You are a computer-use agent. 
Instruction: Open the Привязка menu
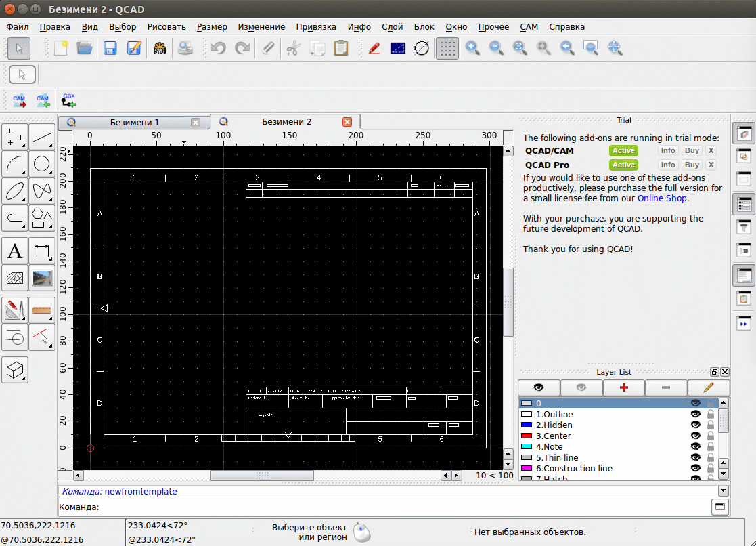pos(316,27)
